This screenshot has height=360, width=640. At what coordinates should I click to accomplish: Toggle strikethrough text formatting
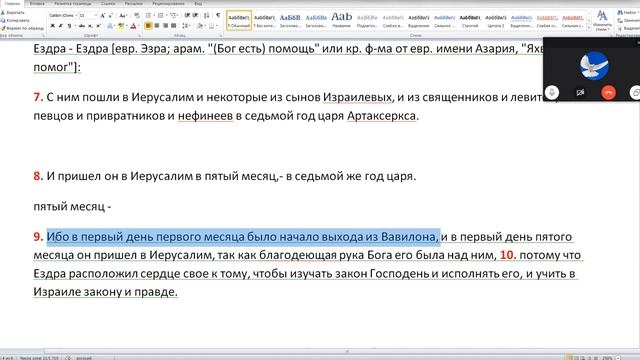(x=82, y=26)
